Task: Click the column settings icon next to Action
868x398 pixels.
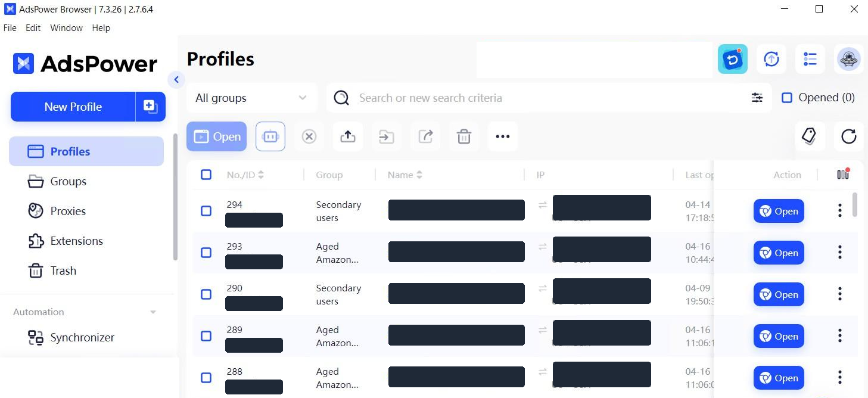Action: click(843, 174)
